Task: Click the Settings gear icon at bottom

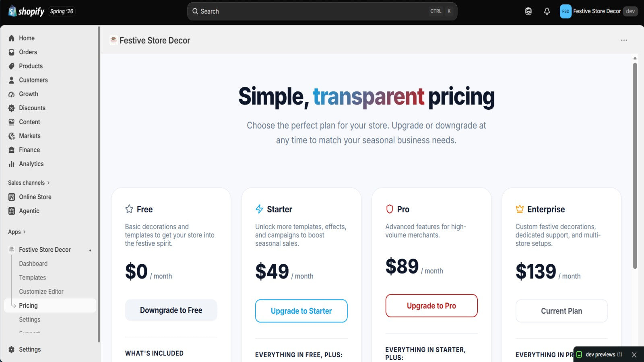Action: coord(12,350)
